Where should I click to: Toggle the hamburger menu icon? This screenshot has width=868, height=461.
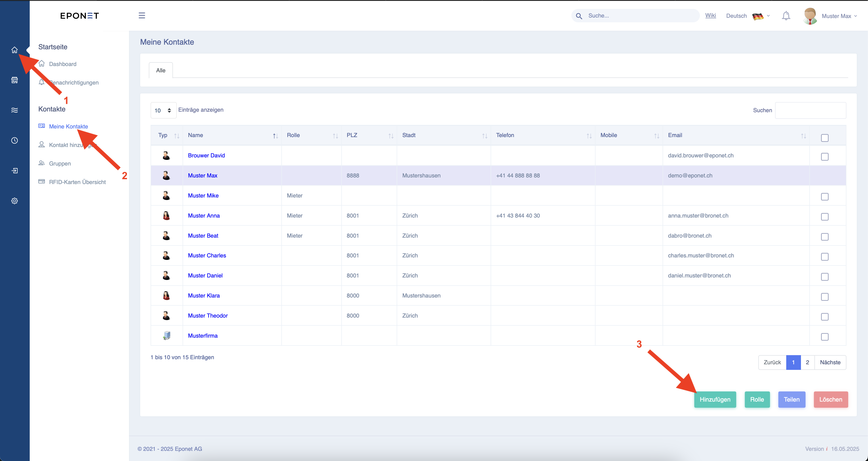142,15
